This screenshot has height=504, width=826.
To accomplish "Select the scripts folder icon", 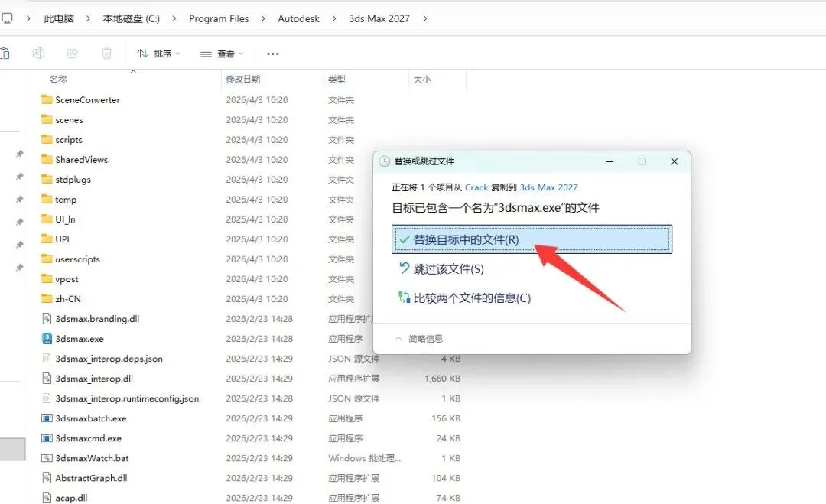I will coord(47,139).
